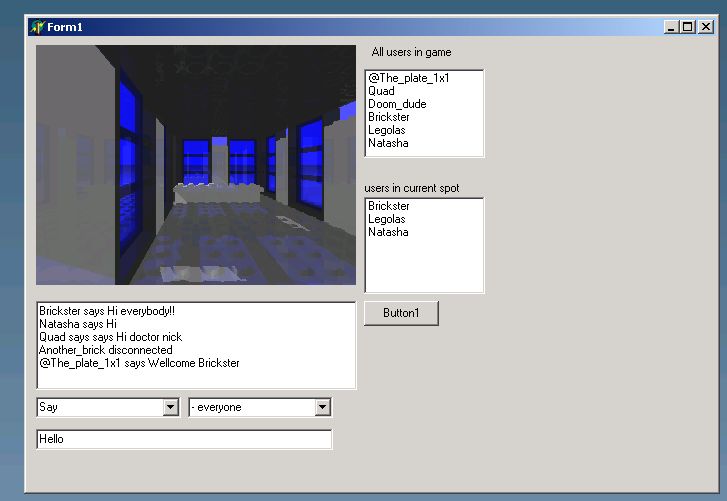Click the 'users in current spot' label

point(412,188)
